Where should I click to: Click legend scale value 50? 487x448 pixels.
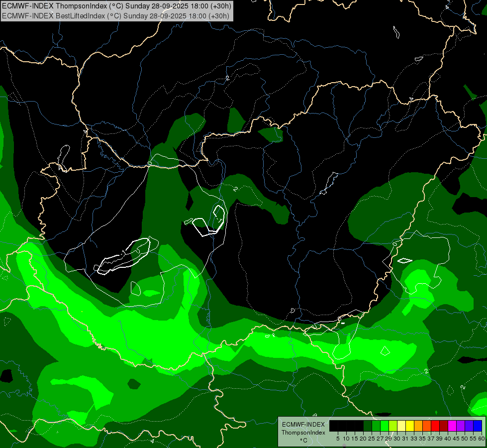tap(465, 439)
